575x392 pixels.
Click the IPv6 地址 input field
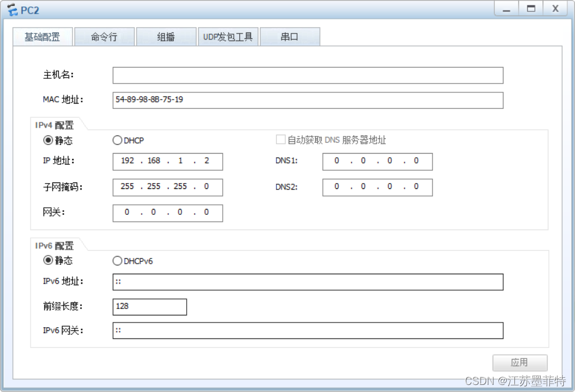[x=308, y=282]
